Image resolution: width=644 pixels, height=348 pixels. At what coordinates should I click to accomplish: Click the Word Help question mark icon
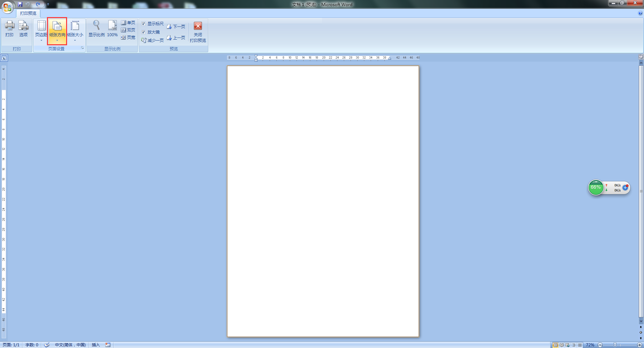(x=640, y=13)
